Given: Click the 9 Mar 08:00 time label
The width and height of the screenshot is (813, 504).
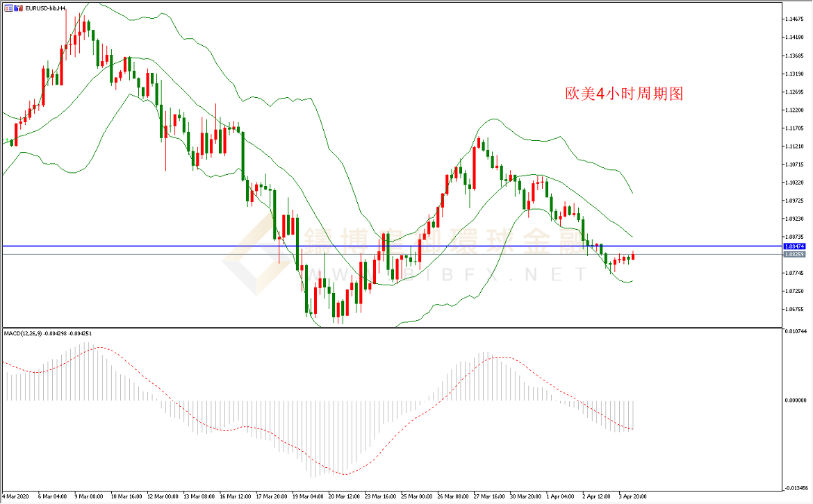Looking at the screenshot, I should pos(88,497).
